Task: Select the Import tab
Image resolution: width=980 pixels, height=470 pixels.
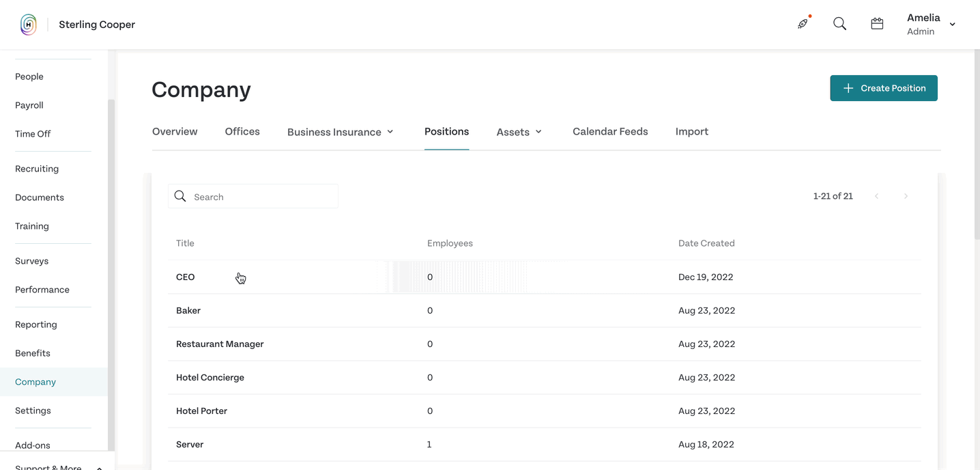Action: click(x=692, y=131)
